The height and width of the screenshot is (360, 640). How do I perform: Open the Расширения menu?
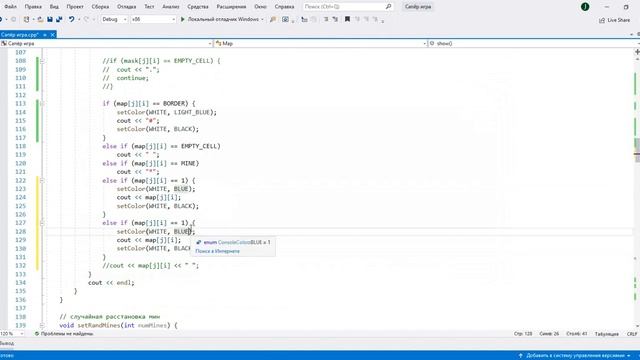[231, 7]
